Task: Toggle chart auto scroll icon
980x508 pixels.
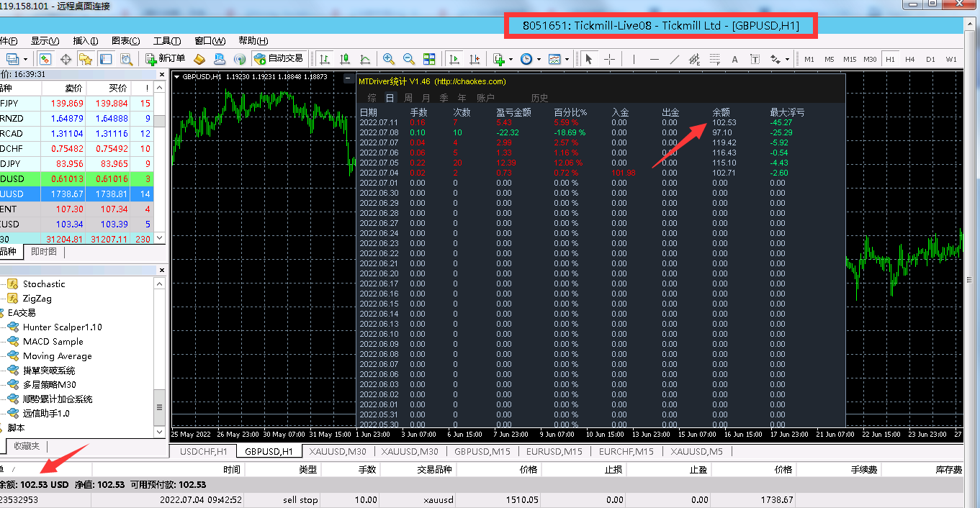Action: pyautogui.click(x=454, y=59)
